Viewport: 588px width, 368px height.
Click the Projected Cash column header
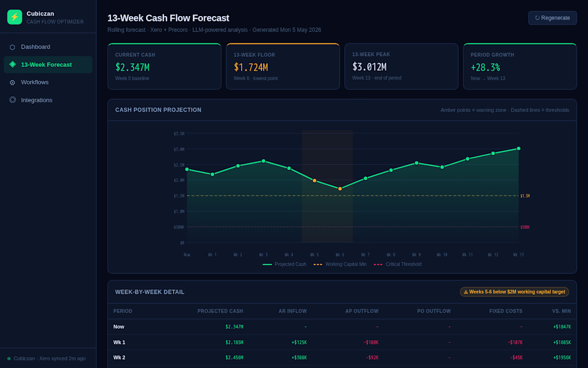coord(220,311)
